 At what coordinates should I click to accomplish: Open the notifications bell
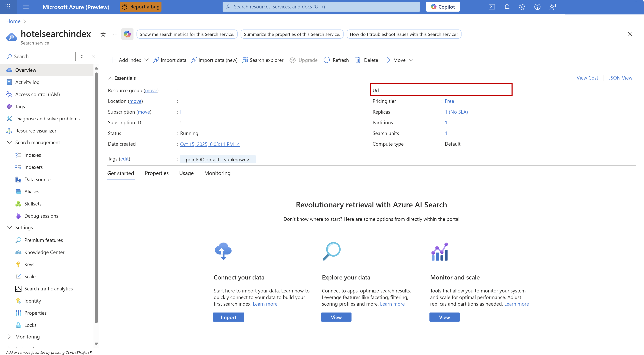tap(507, 7)
